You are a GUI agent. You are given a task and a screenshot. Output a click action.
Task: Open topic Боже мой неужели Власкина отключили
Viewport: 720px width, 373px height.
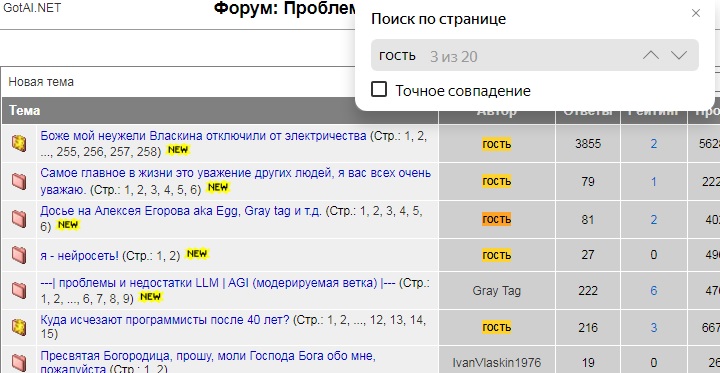pos(203,136)
